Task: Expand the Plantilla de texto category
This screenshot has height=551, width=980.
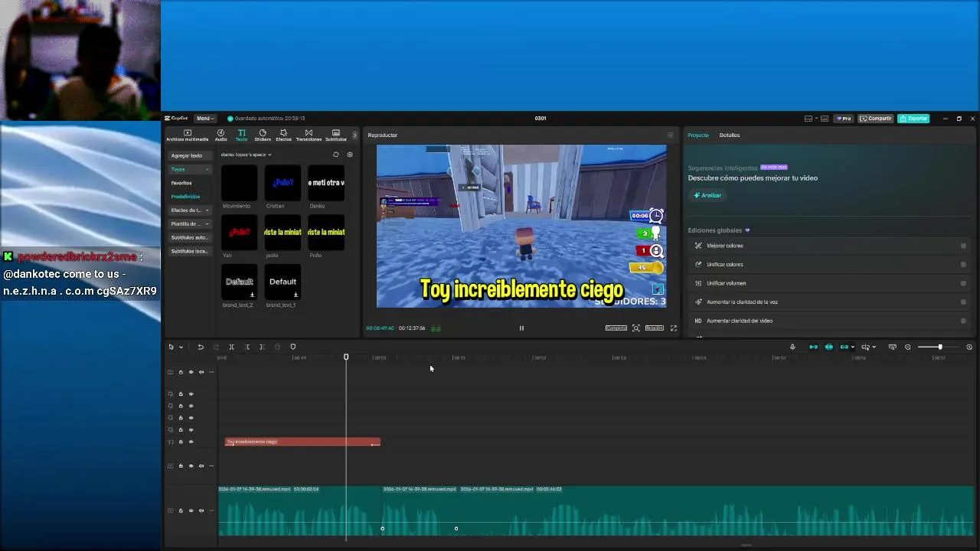Action: (x=189, y=224)
